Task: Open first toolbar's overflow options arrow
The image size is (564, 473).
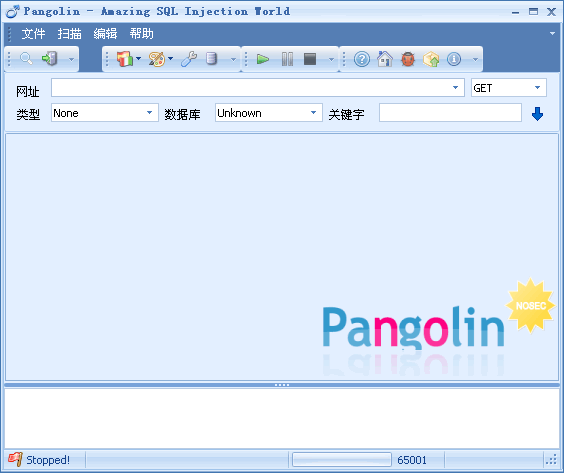Action: pyautogui.click(x=72, y=59)
